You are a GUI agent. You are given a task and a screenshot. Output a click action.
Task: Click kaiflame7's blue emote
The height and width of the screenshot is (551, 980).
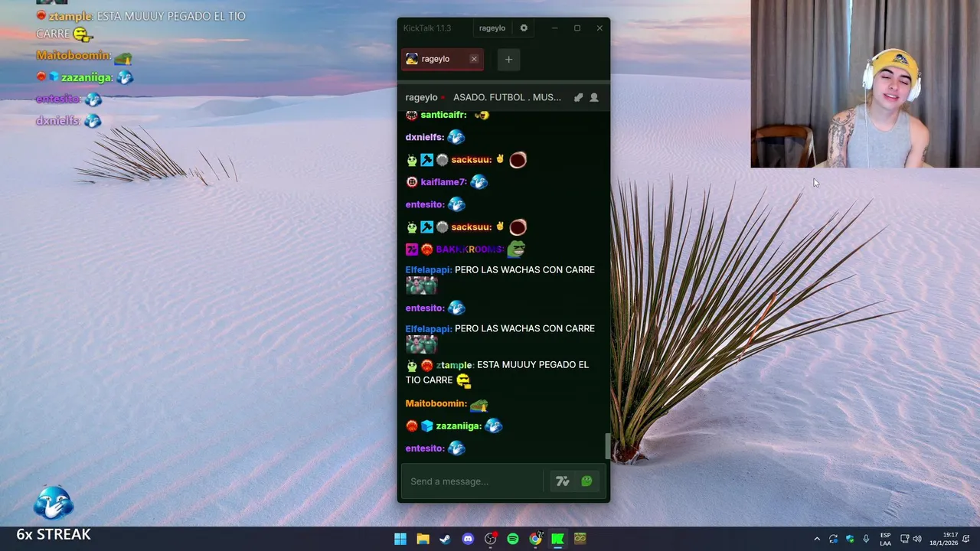479,182
